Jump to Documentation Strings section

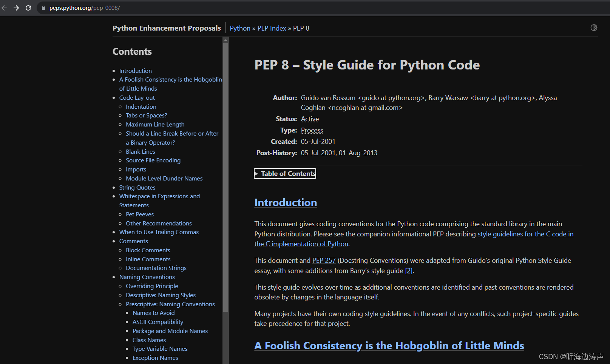[156, 268]
